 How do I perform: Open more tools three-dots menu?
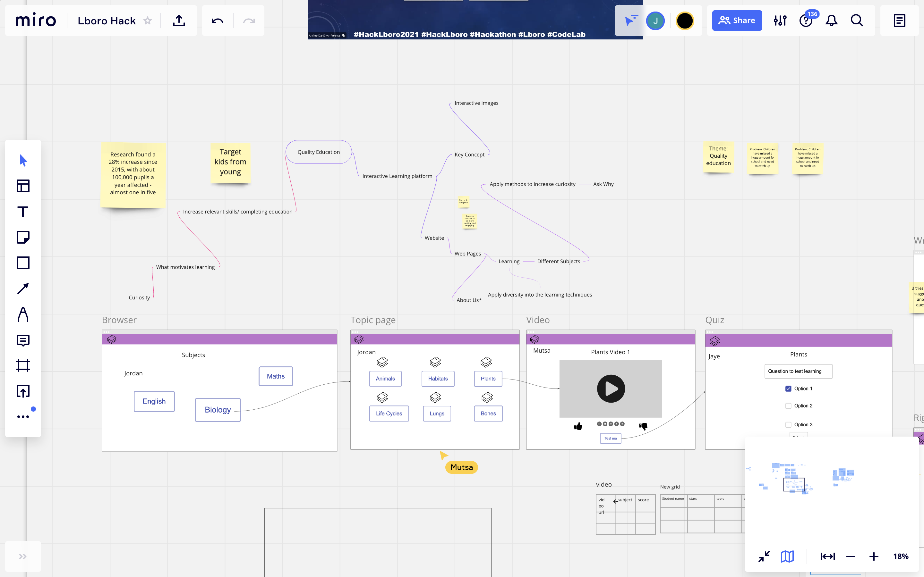[x=23, y=417]
